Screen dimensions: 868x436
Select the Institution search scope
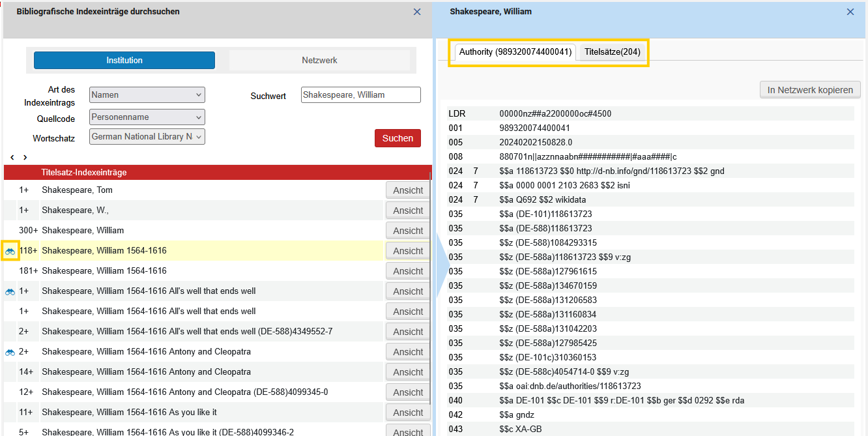124,61
